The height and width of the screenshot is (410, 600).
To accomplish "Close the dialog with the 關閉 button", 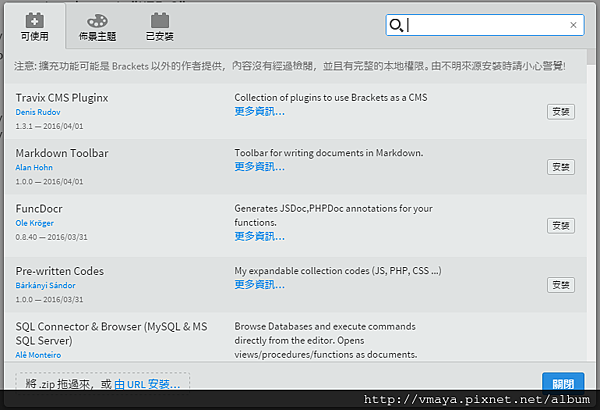I will click(x=563, y=384).
